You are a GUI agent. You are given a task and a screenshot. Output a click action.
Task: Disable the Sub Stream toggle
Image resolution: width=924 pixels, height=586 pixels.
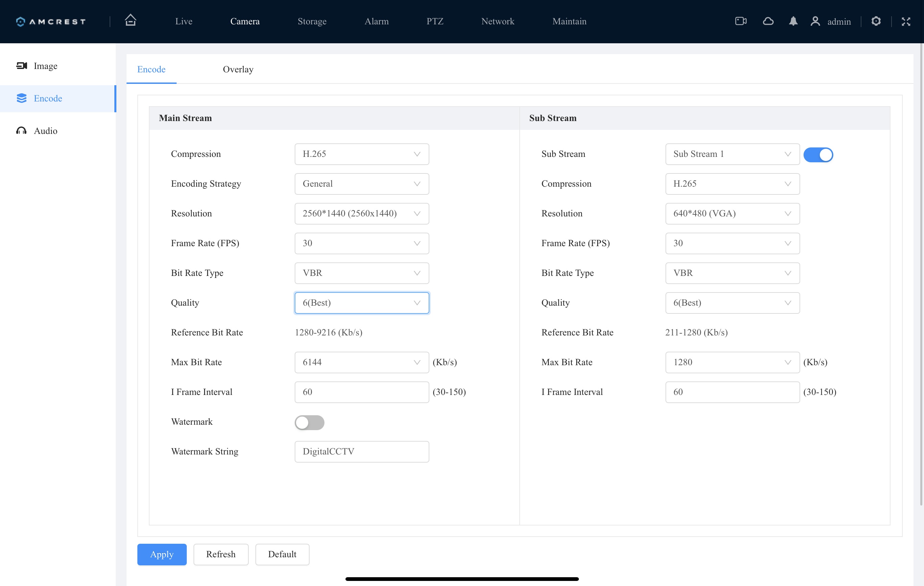[818, 155]
